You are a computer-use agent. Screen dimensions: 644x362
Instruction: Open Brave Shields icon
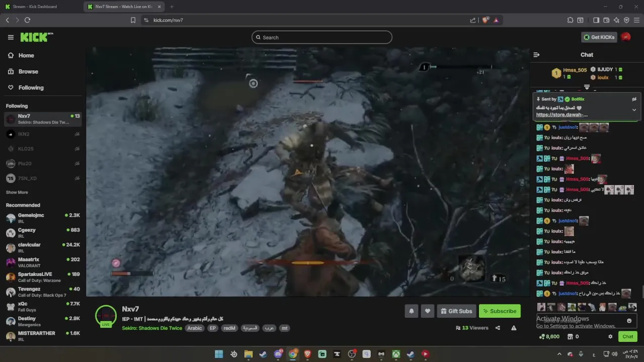click(485, 20)
